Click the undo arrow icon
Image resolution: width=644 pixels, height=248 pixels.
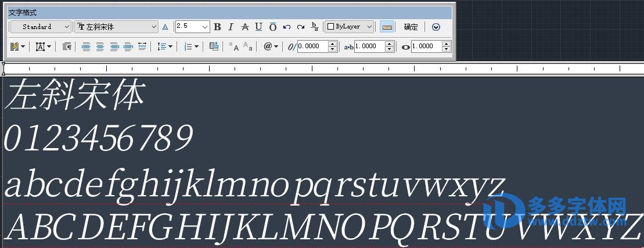coord(286,27)
